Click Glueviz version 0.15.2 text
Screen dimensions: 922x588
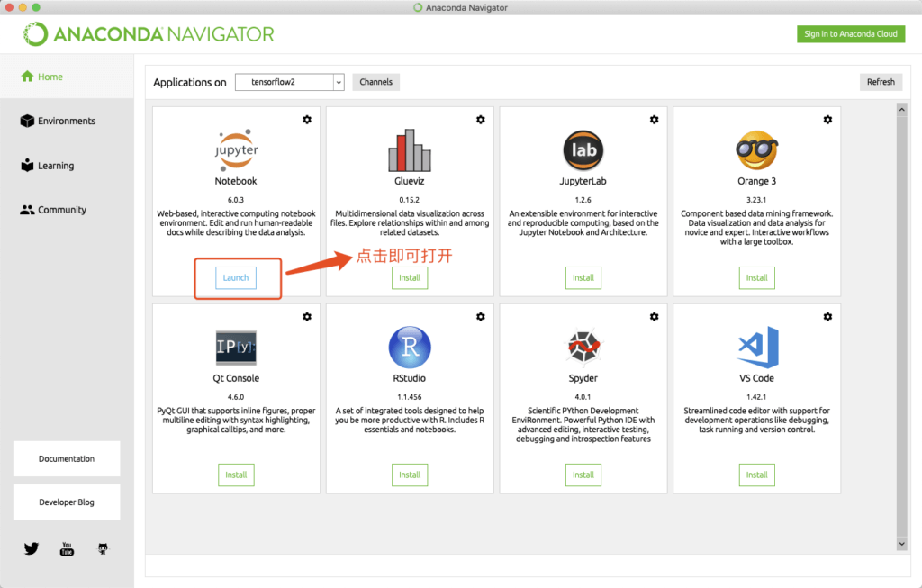click(x=410, y=200)
